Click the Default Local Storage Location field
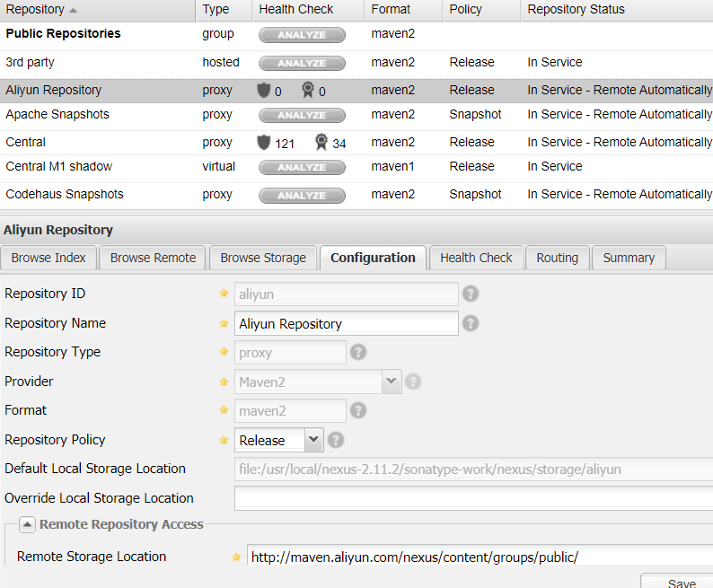 pos(473,469)
